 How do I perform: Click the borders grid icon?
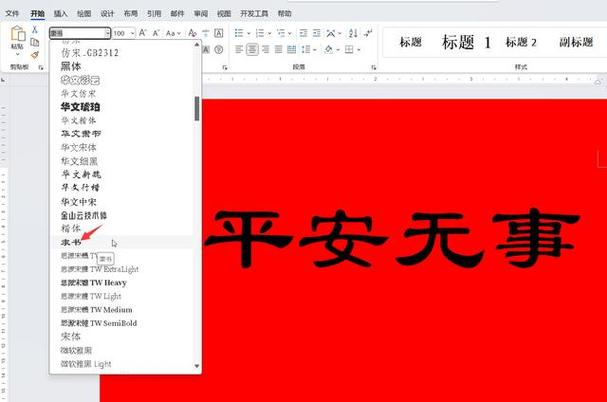(349, 50)
